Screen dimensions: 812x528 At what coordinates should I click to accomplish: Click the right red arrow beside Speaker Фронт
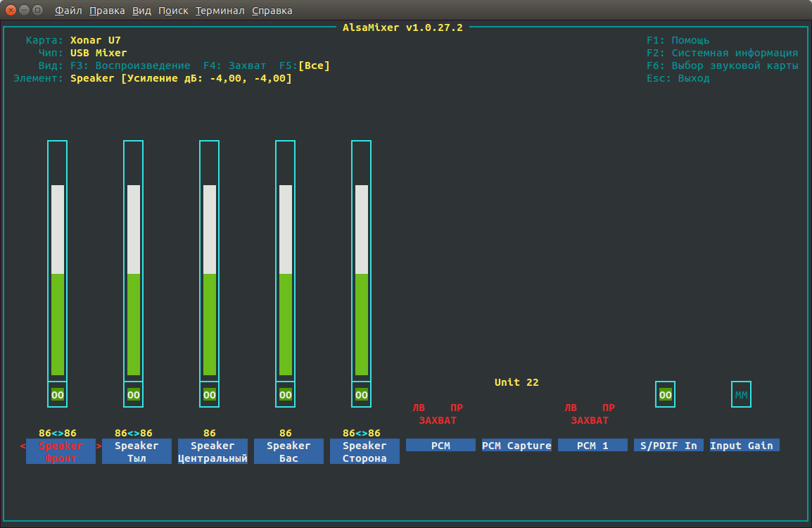point(99,446)
